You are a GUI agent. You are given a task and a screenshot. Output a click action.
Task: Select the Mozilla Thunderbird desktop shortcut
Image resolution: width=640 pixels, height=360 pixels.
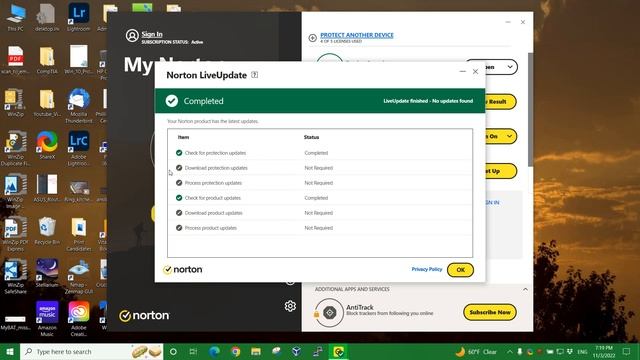79,106
